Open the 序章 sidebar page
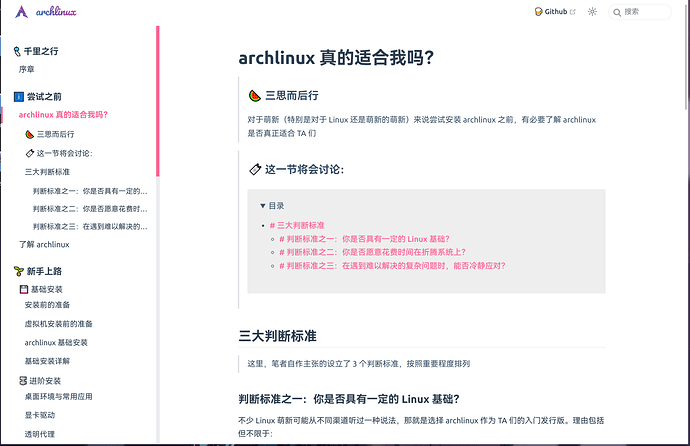 pyautogui.click(x=26, y=69)
